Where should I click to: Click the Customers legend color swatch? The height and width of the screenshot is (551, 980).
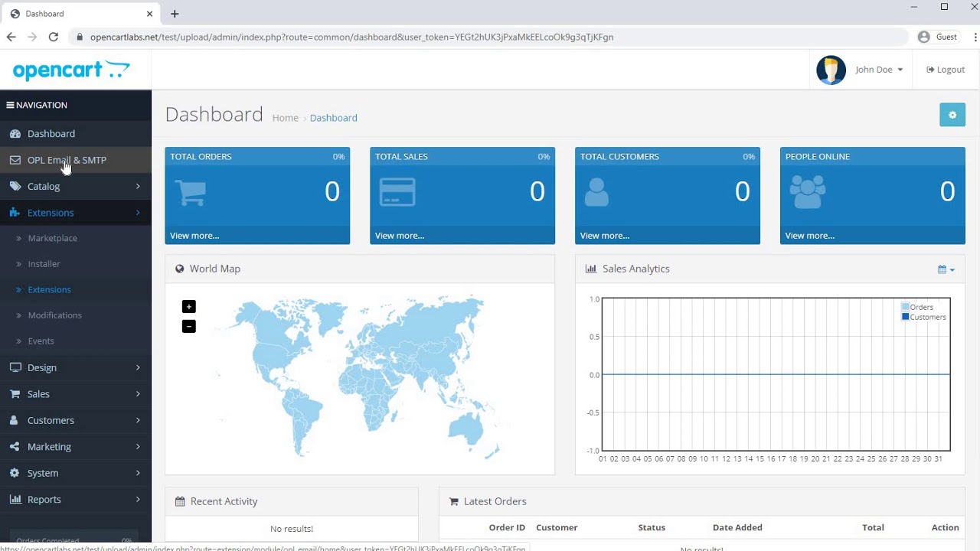pos(906,317)
